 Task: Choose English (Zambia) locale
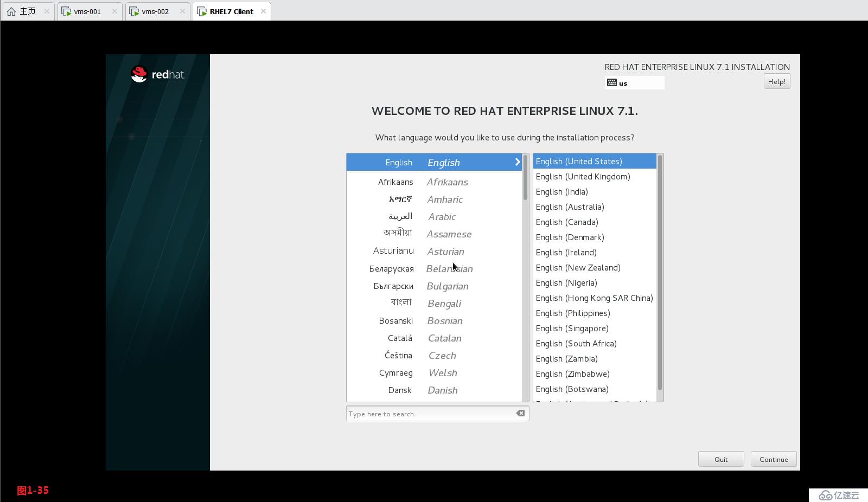595,359
